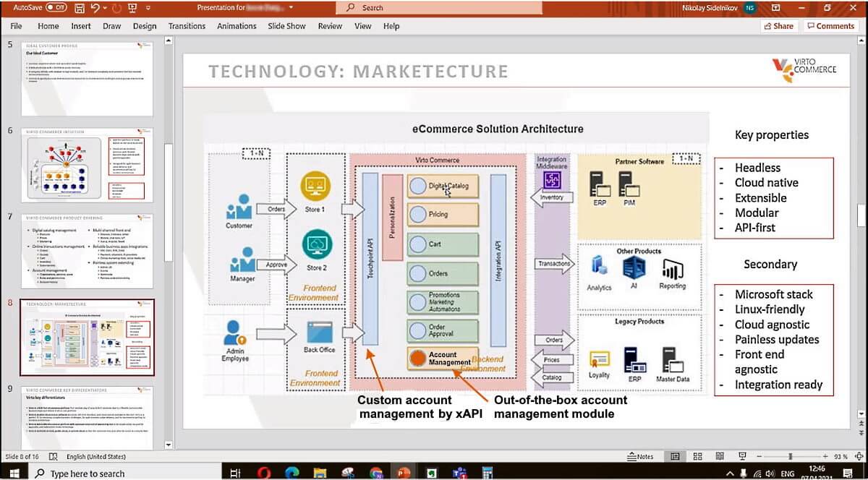Toggle Normal view button in status bar

[675, 457]
